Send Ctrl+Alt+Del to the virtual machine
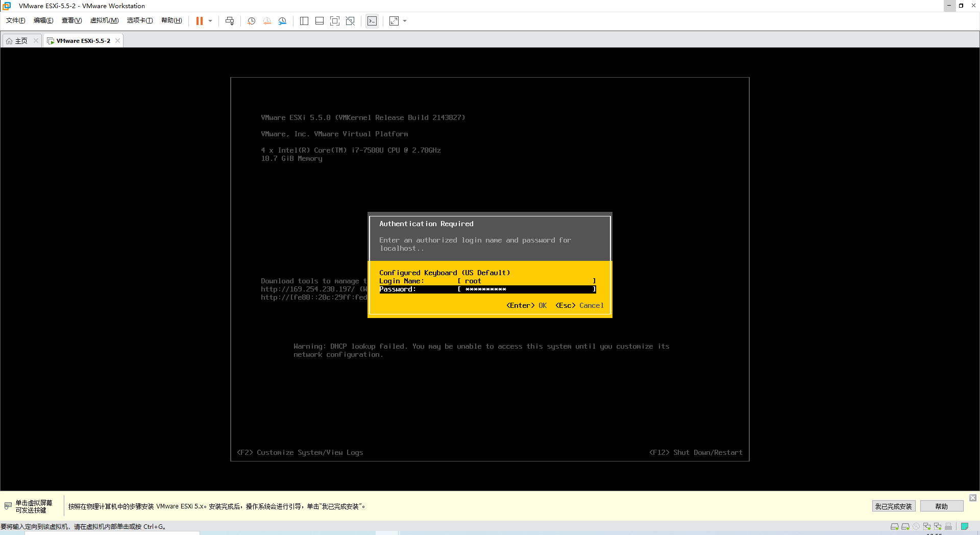The width and height of the screenshot is (980, 535). [230, 21]
